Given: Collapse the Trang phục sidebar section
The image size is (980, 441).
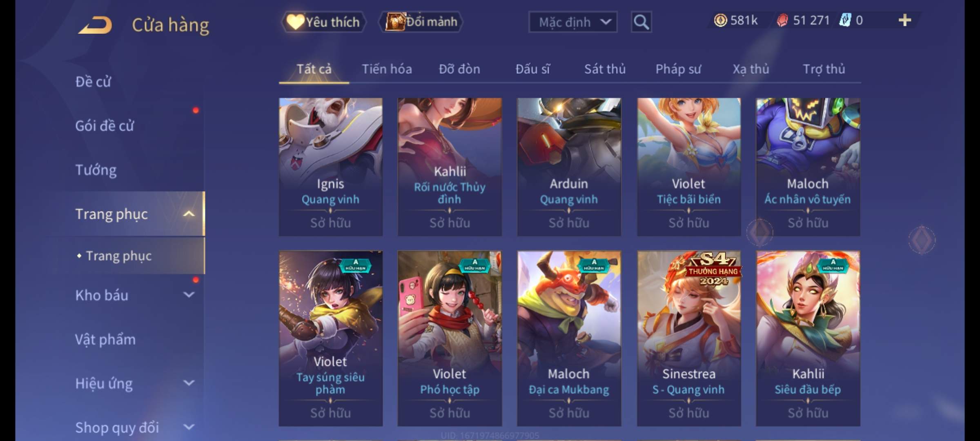Looking at the screenshot, I should [189, 214].
